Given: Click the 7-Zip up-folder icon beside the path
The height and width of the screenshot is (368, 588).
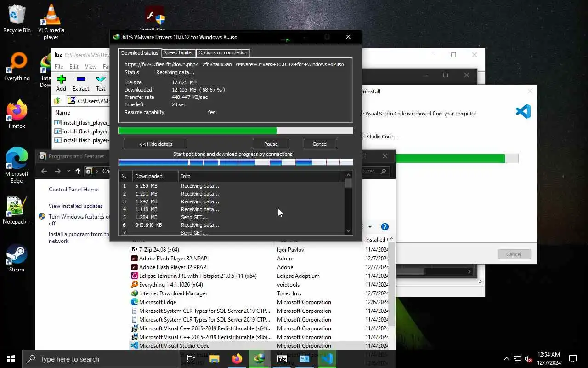Looking at the screenshot, I should tap(57, 101).
